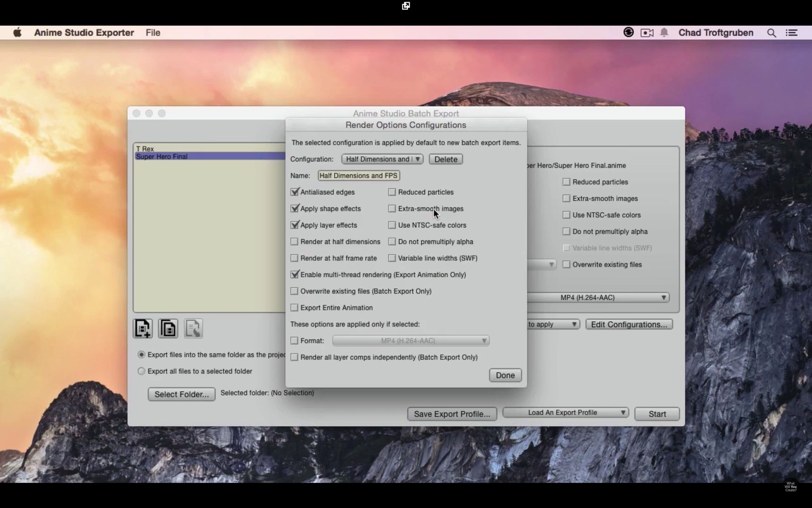Uncheck Apply shape effects
Viewport: 812px width, 508px height.
click(x=295, y=208)
